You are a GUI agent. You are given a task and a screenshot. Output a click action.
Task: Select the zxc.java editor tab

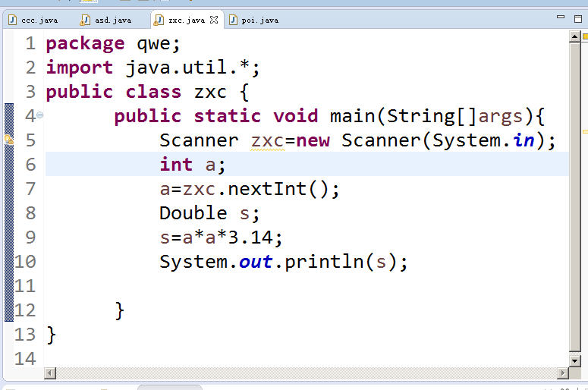pyautogui.click(x=187, y=20)
